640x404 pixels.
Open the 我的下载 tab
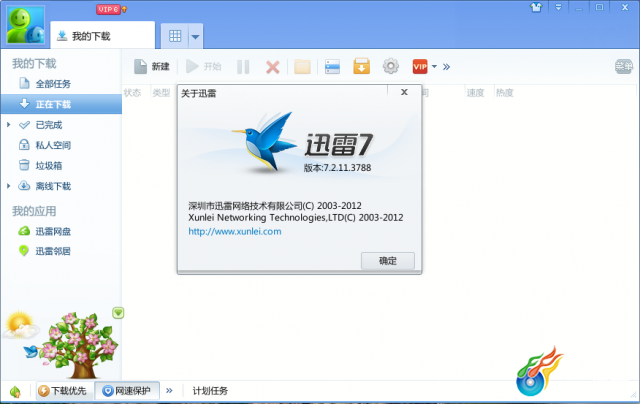pos(102,36)
